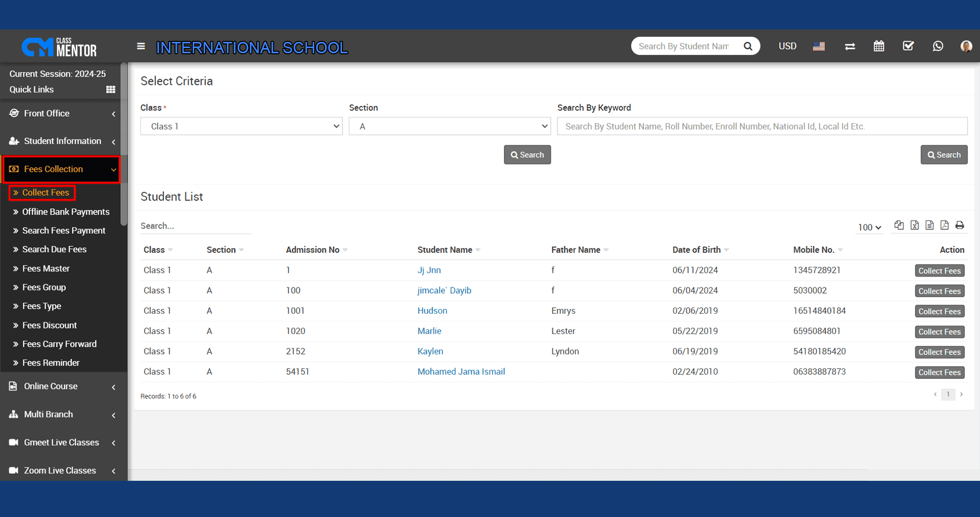Open Offline Bank Payments menu item
980x517 pixels.
[x=66, y=212]
